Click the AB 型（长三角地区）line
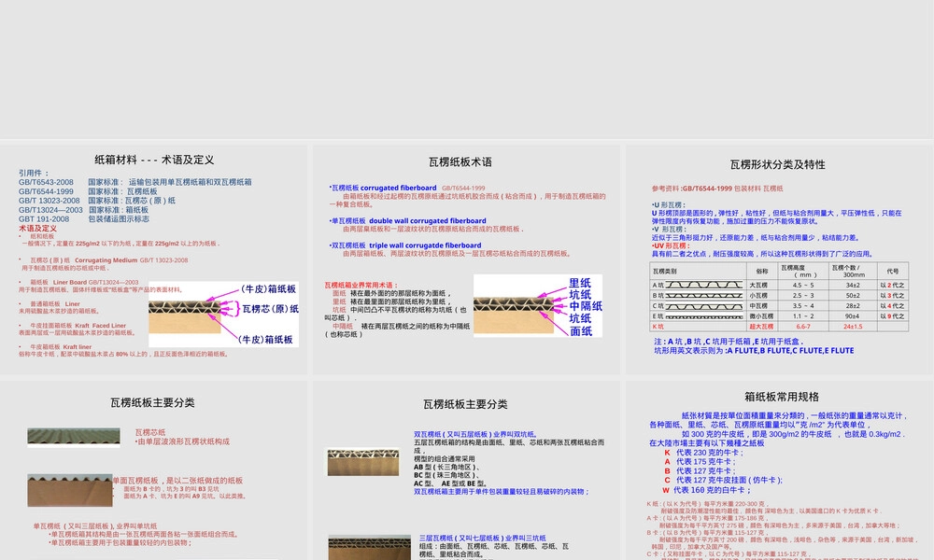Screen dimensions: 934x560 [x=446, y=468]
